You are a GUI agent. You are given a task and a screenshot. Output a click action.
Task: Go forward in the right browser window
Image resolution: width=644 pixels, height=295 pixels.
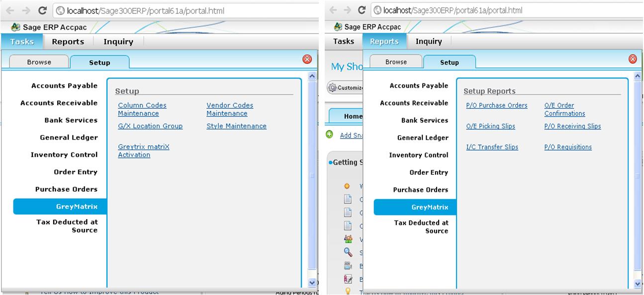click(x=347, y=10)
